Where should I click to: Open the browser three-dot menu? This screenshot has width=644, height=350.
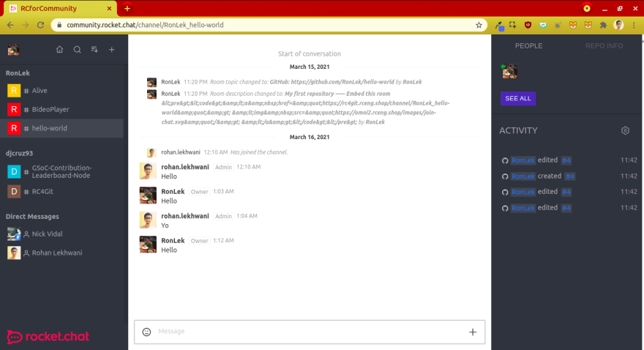[x=634, y=25]
